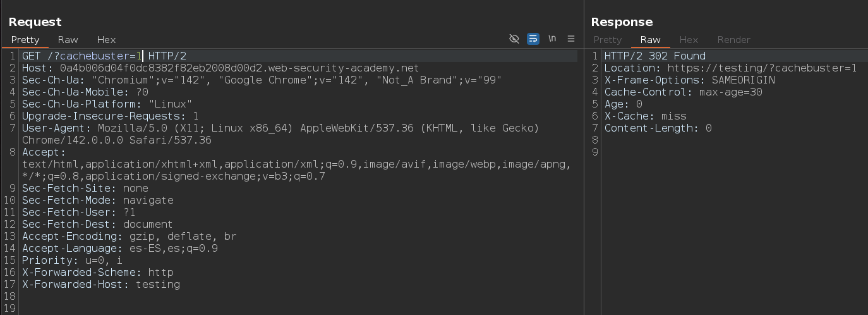Open the Request Hex tab
Image resolution: width=868 pixels, height=315 pixels.
coord(106,39)
